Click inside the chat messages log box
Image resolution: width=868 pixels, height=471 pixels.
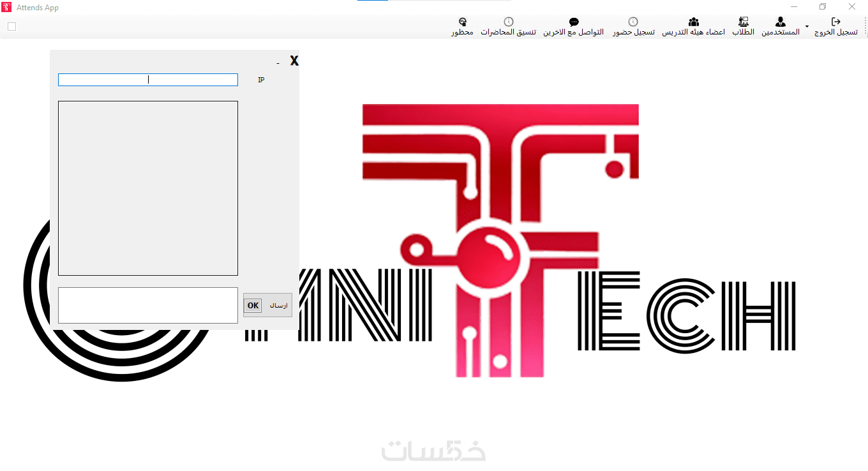coord(148,188)
